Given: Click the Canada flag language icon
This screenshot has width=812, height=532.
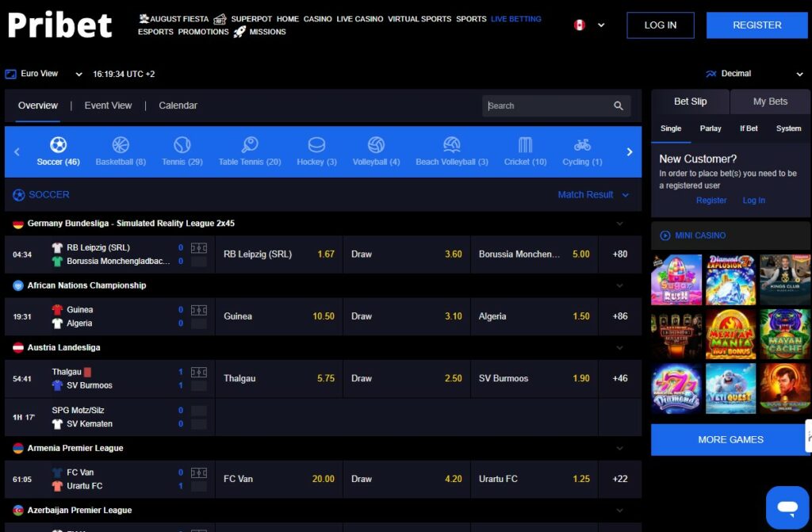Looking at the screenshot, I should coord(580,25).
